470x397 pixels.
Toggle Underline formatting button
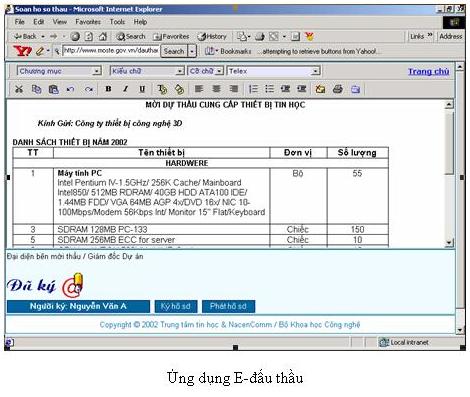tap(142, 89)
